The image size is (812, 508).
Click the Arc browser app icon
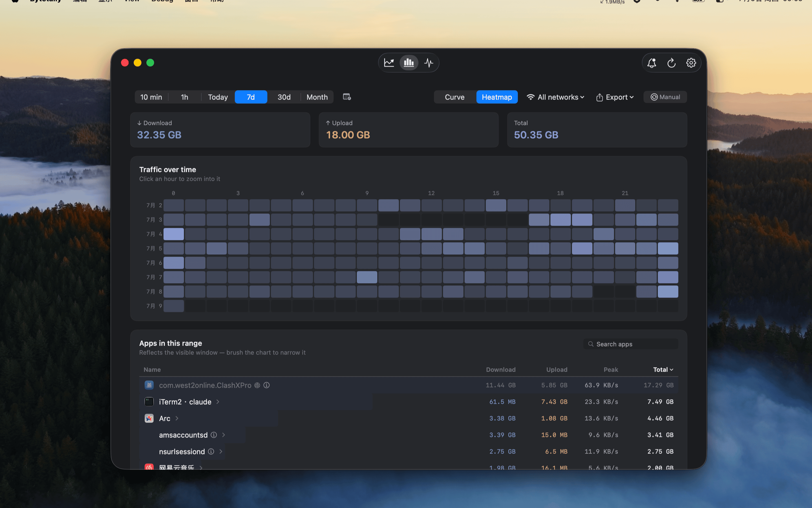click(x=149, y=418)
